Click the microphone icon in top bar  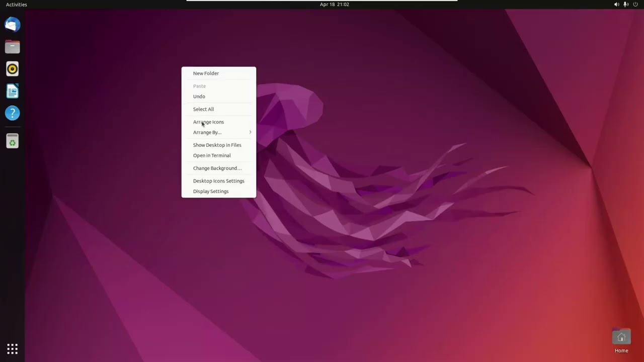(x=626, y=5)
